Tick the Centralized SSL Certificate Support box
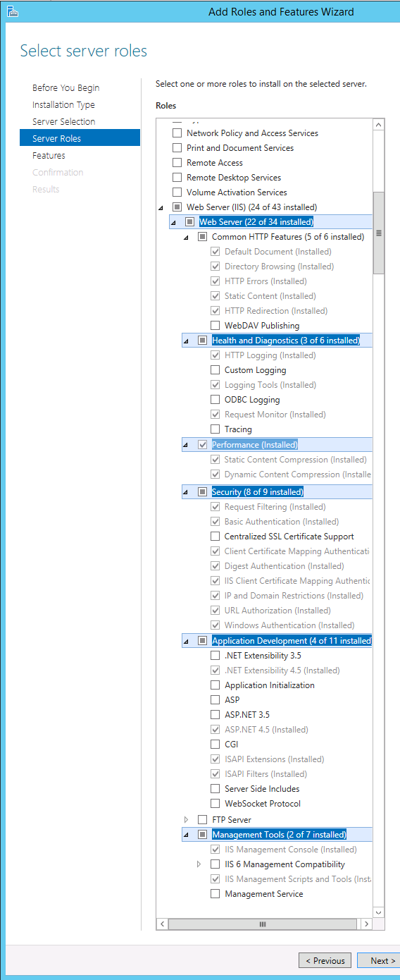Viewport: 400px width, 980px height. tap(215, 537)
